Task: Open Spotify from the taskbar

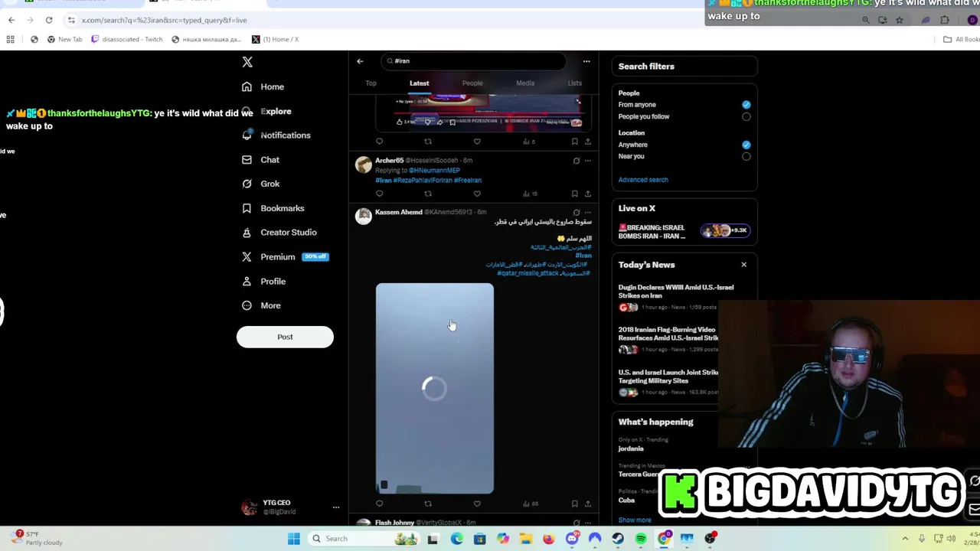Action: click(x=641, y=539)
